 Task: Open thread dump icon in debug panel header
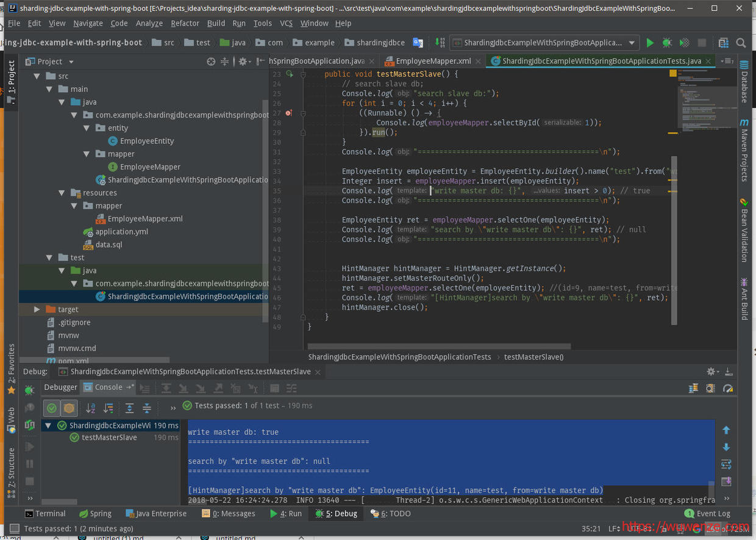(693, 388)
